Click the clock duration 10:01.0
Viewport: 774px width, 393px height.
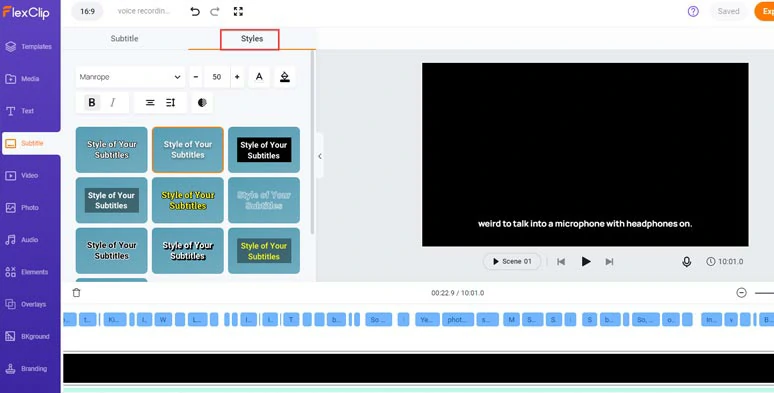click(x=725, y=262)
